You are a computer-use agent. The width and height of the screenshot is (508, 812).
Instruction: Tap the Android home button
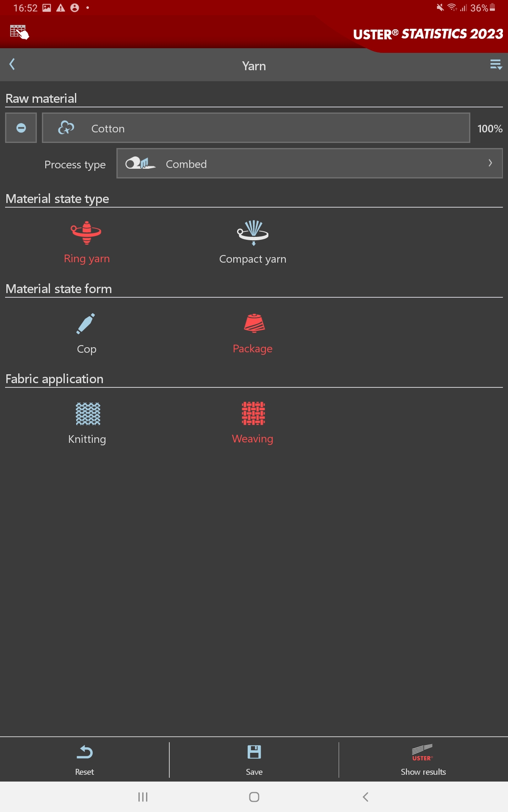(x=254, y=797)
